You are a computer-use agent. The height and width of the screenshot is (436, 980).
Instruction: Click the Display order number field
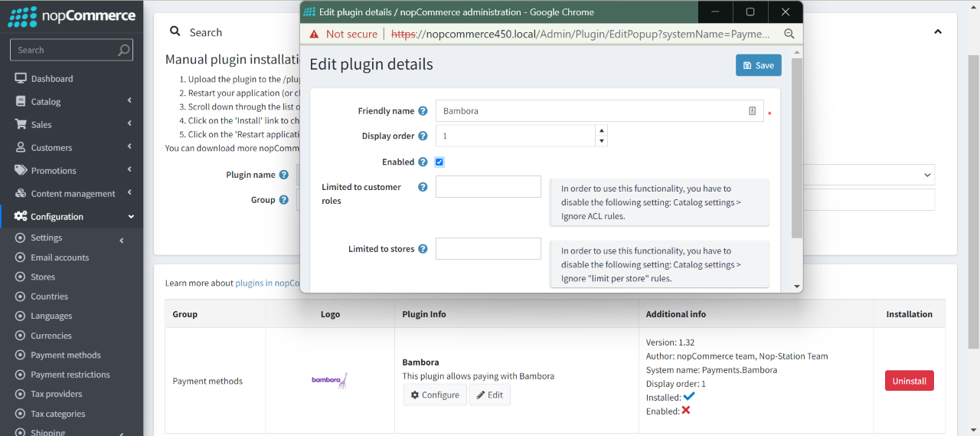click(516, 136)
